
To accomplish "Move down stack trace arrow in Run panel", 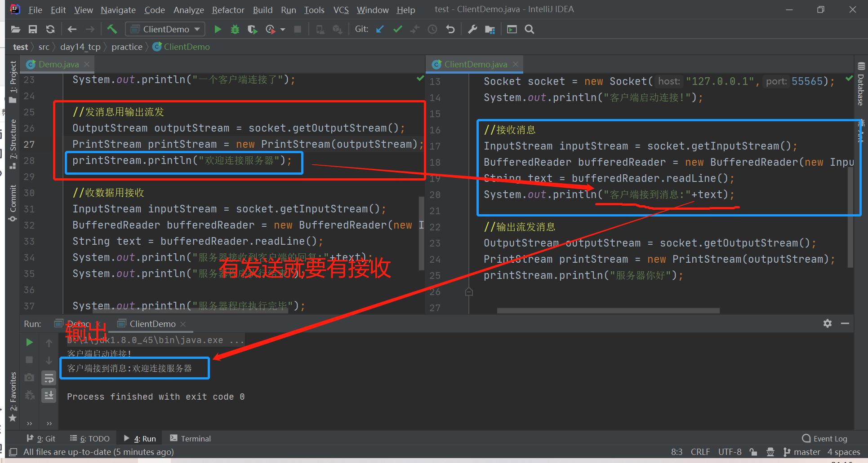I will pyautogui.click(x=49, y=360).
